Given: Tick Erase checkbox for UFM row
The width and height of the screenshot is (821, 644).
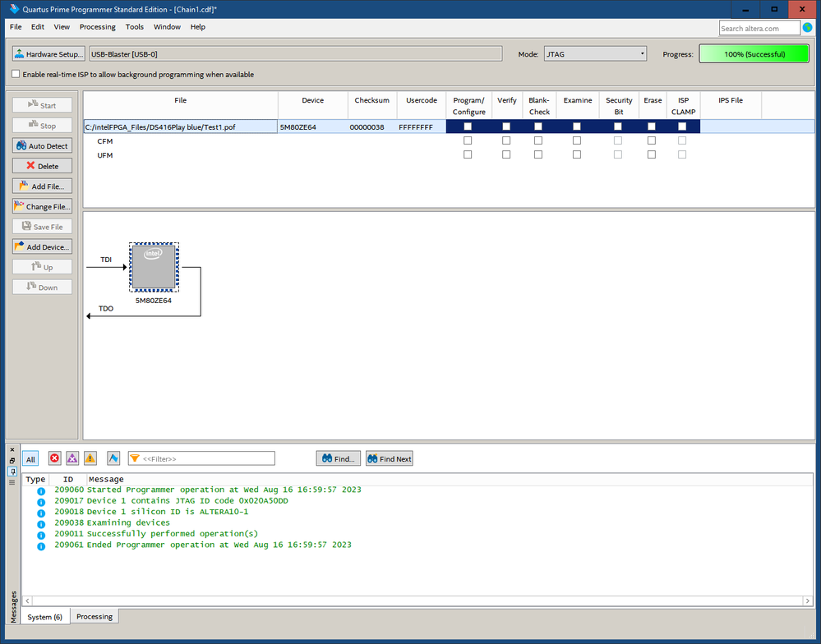Looking at the screenshot, I should 652,154.
